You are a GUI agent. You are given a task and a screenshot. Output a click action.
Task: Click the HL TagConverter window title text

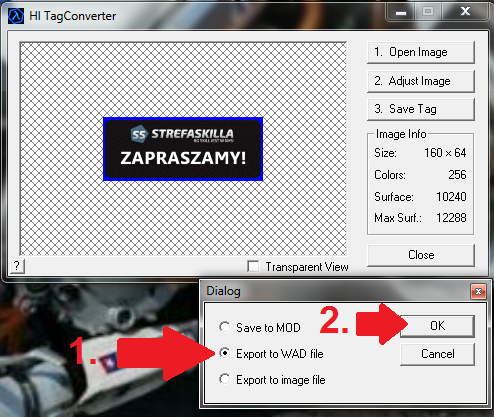73,16
